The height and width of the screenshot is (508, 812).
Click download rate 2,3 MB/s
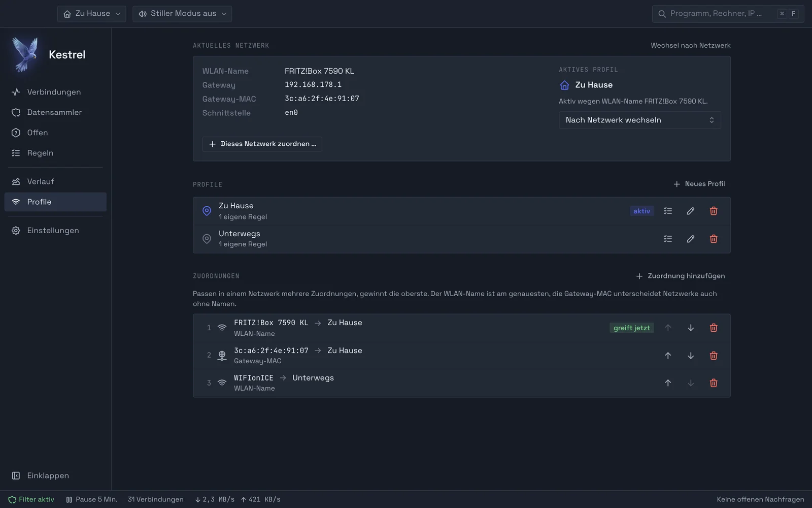click(215, 499)
